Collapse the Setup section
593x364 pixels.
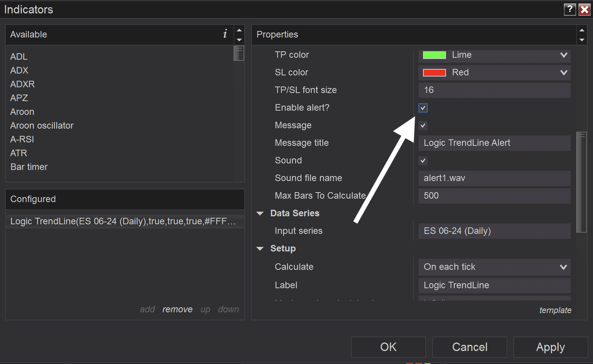260,249
